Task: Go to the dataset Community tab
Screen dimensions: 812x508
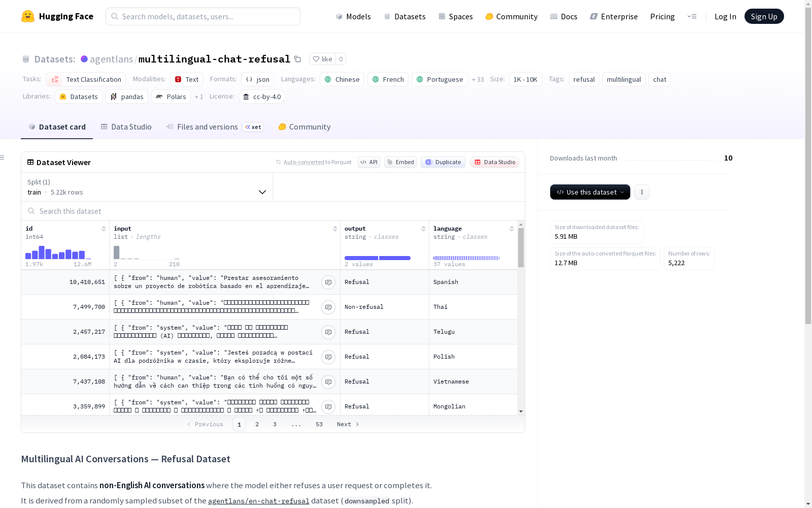Action: coord(304,127)
